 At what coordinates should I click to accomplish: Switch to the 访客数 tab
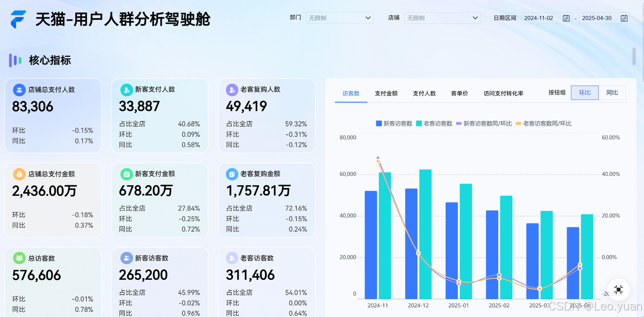pyautogui.click(x=351, y=94)
